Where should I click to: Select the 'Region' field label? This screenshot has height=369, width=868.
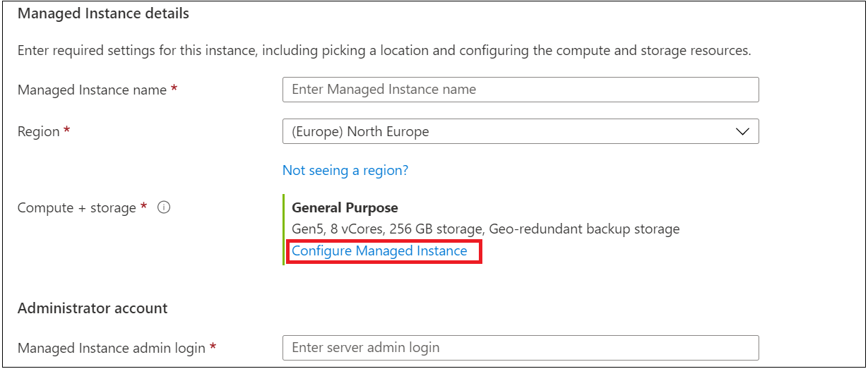tap(38, 132)
